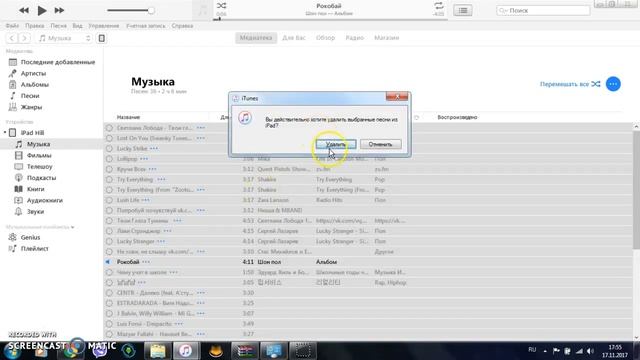This screenshot has width=640, height=360.
Task: Sort by the Название column header
Action: click(x=128, y=117)
